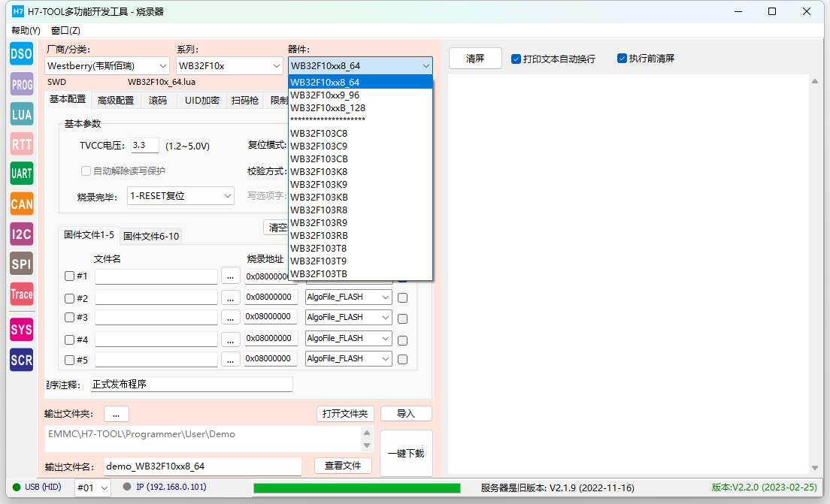Switch to the 固件文件6-10 tab
This screenshot has height=504, width=830.
tap(151, 236)
